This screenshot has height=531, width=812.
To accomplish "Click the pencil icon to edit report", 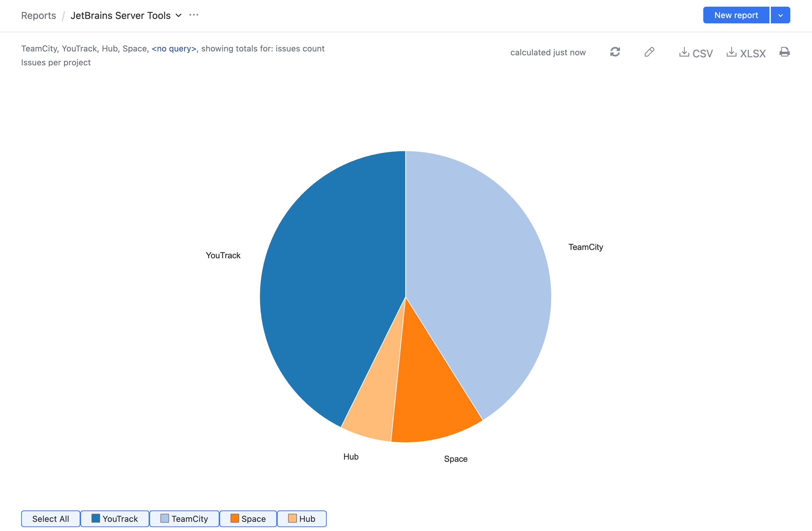I will (x=650, y=52).
